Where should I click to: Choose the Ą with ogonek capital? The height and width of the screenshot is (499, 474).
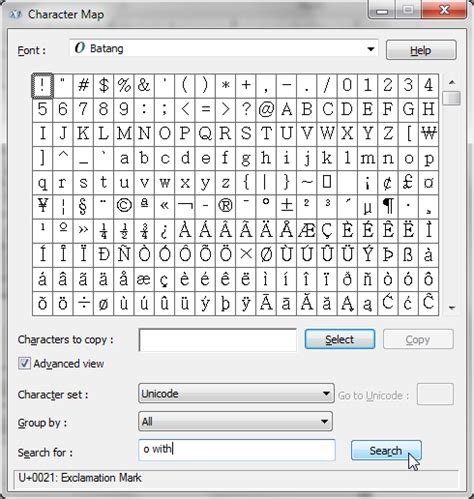(x=347, y=303)
